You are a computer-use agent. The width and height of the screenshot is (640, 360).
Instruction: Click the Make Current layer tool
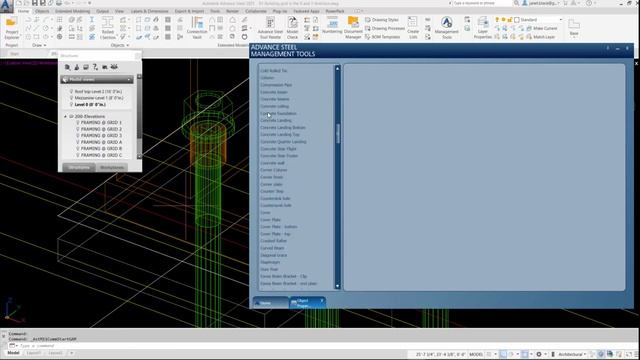point(542,28)
